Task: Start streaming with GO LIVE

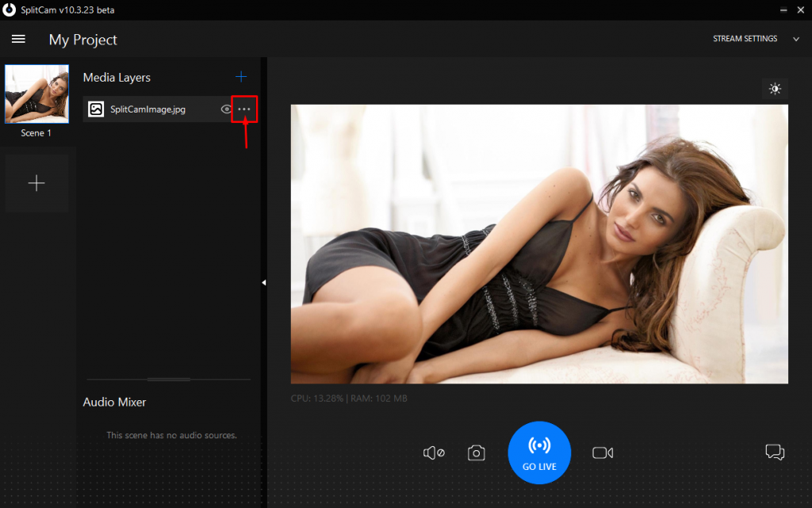Action: [x=539, y=453]
